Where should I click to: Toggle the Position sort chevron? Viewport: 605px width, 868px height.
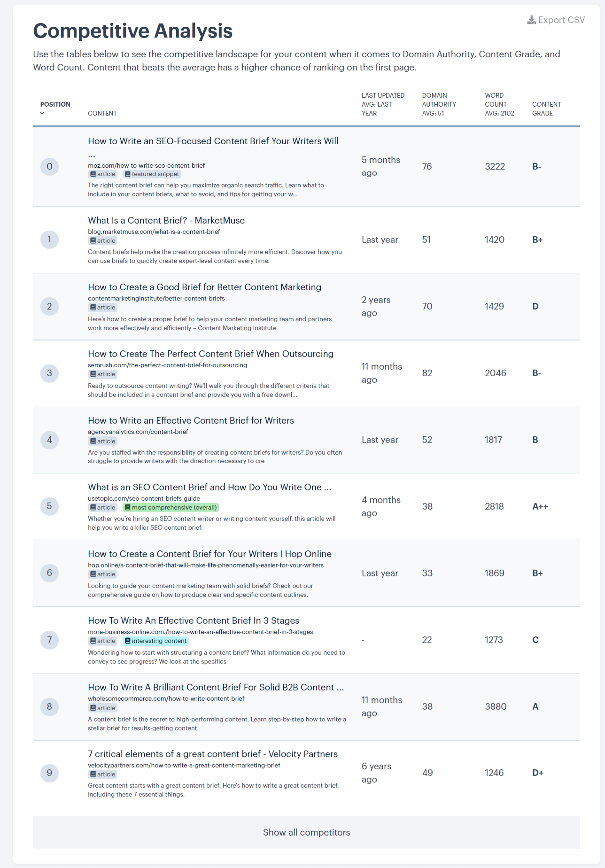(x=42, y=113)
